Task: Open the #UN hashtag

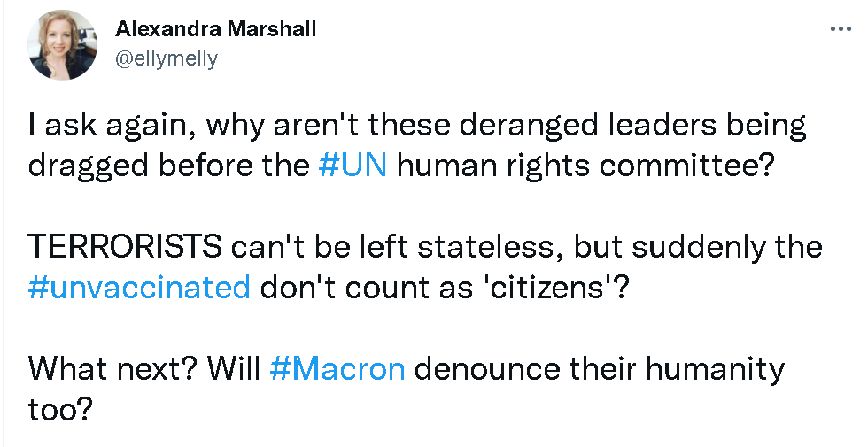Action: [353, 166]
